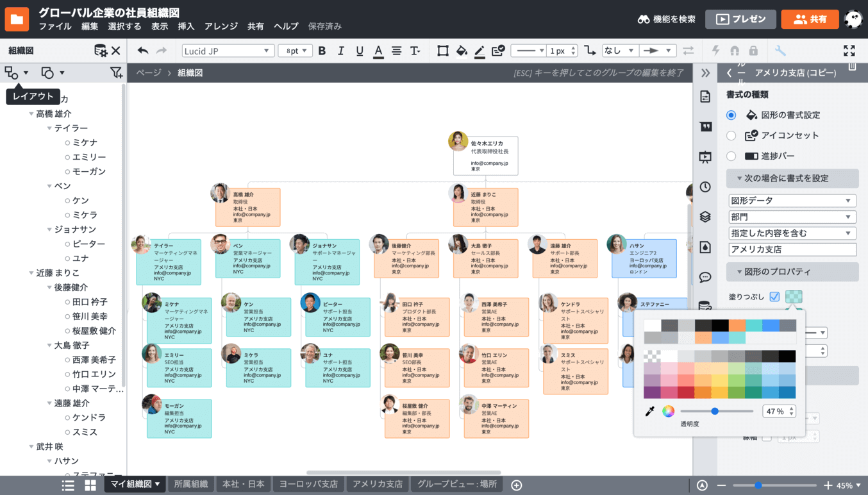Click the 共有 share button

(x=810, y=19)
